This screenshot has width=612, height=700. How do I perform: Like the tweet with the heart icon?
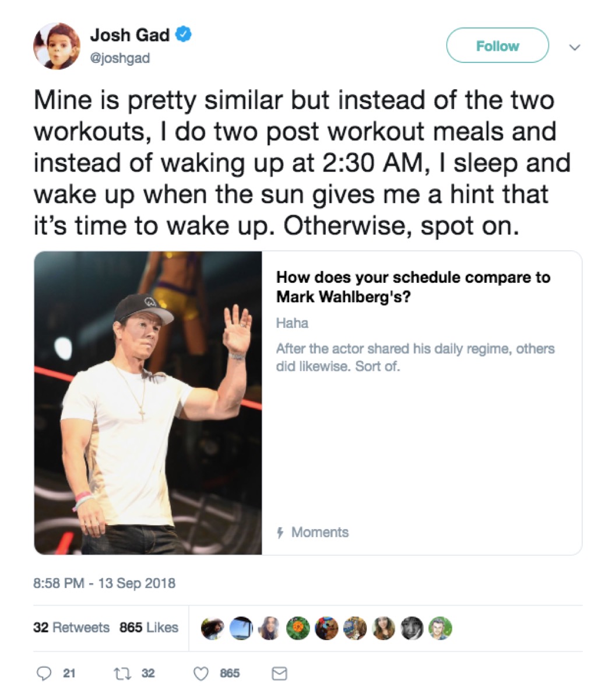click(201, 673)
